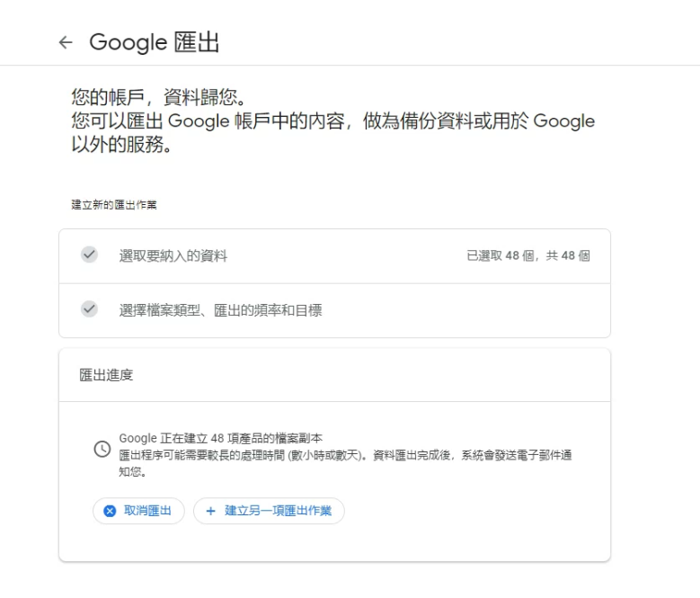Expand the 選取要納入的資料 step

click(335, 256)
